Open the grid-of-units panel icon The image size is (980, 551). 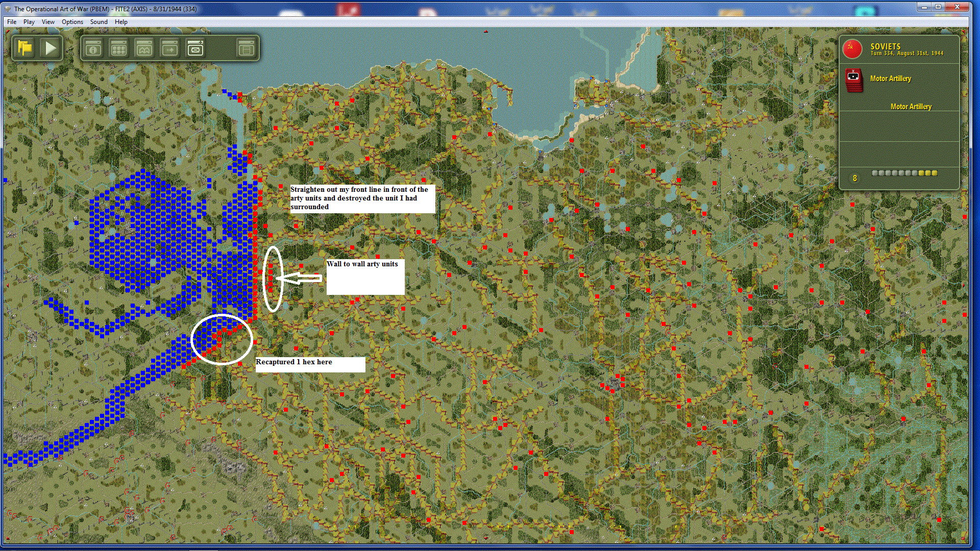118,48
